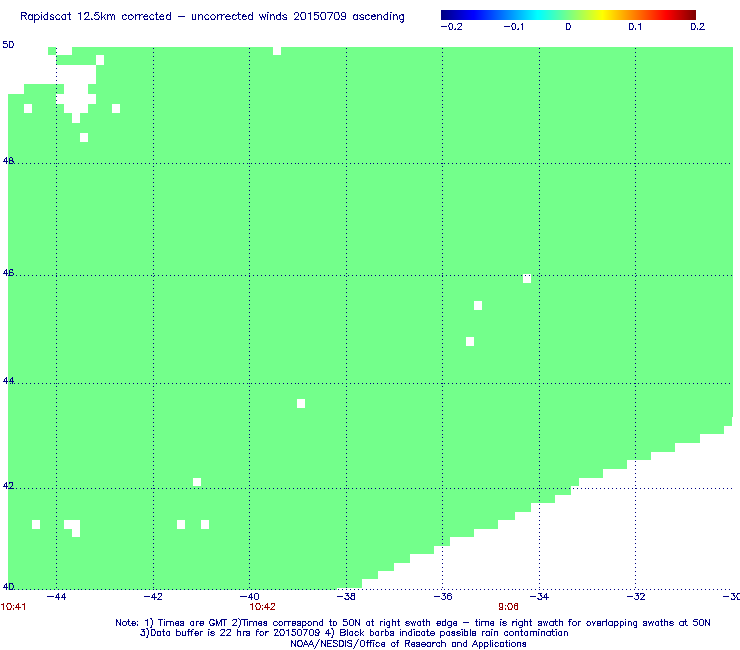Click the NOAA/NESDIS credit line
The width and height of the screenshot is (740, 650).
408,644
